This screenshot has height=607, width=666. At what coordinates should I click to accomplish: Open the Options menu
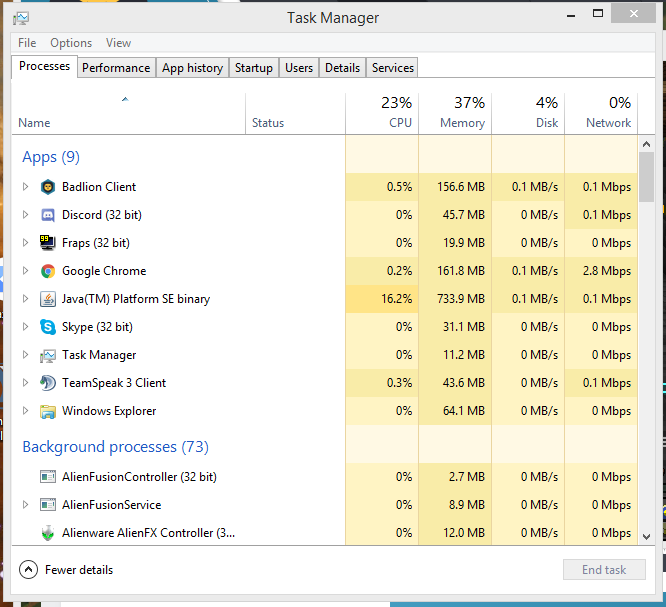(x=71, y=43)
